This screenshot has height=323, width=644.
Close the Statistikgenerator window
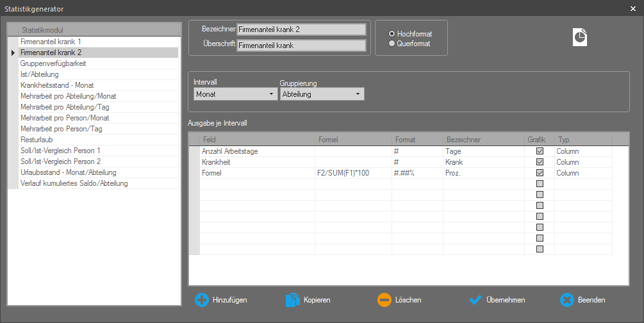tap(632, 8)
